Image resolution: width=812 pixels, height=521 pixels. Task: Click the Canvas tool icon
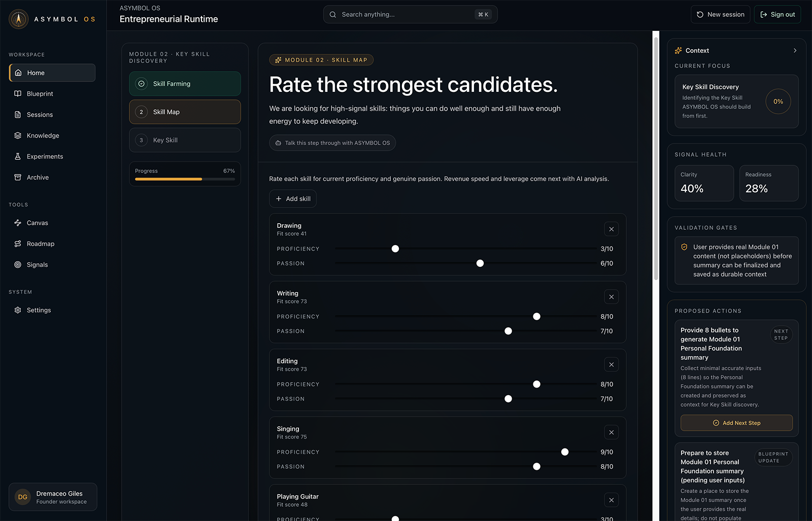point(18,223)
